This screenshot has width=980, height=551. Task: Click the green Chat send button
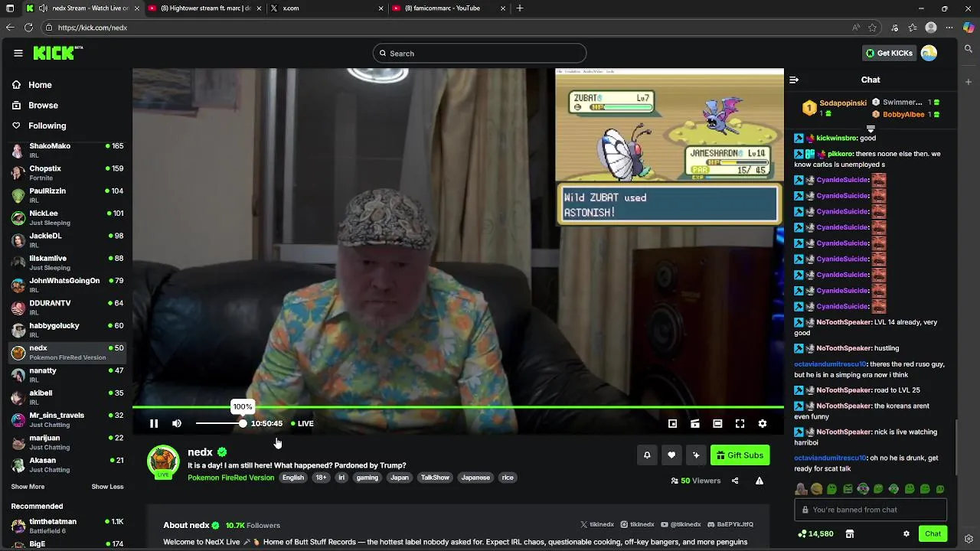pyautogui.click(x=933, y=533)
